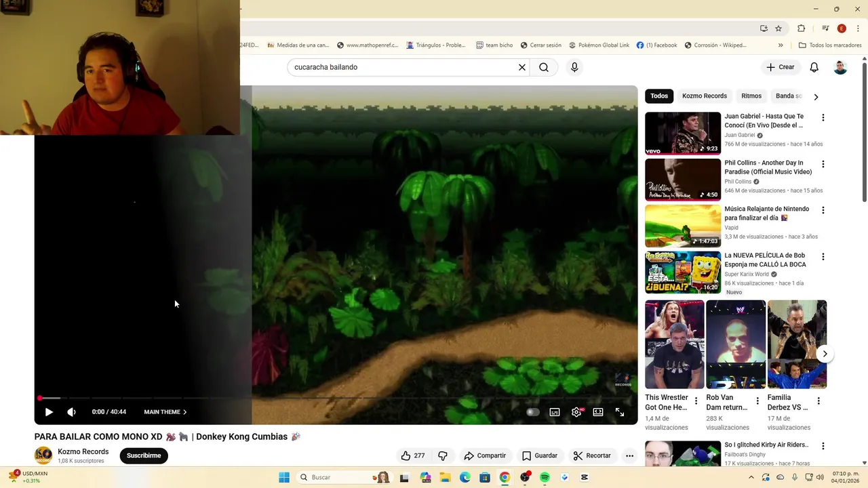Open the (1) Facebook bookmark

coord(656,45)
